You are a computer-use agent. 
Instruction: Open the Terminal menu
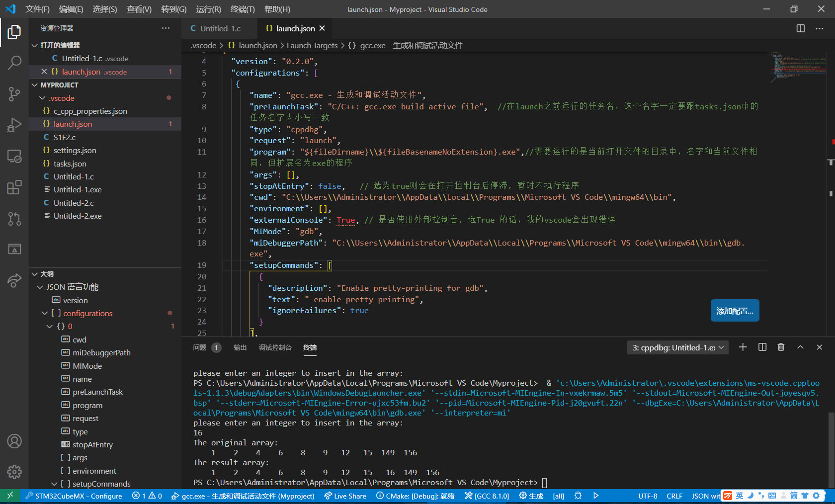(243, 9)
